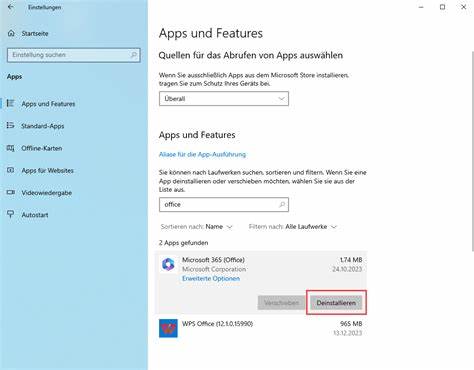Click the magnifier in the office search box
This screenshot has width=474, height=370.
point(282,204)
